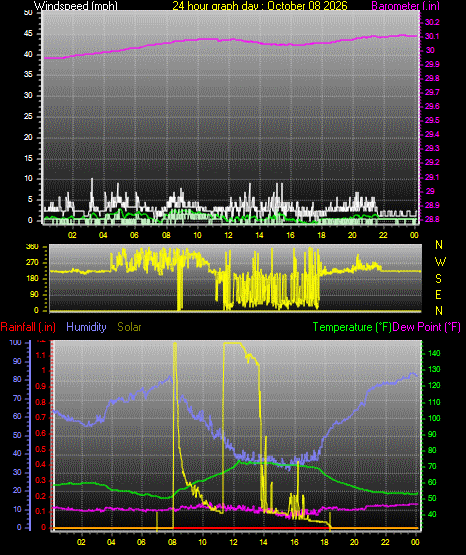Click the '80' value on the blue humidity axis
The width and height of the screenshot is (466, 555).
tap(17, 379)
